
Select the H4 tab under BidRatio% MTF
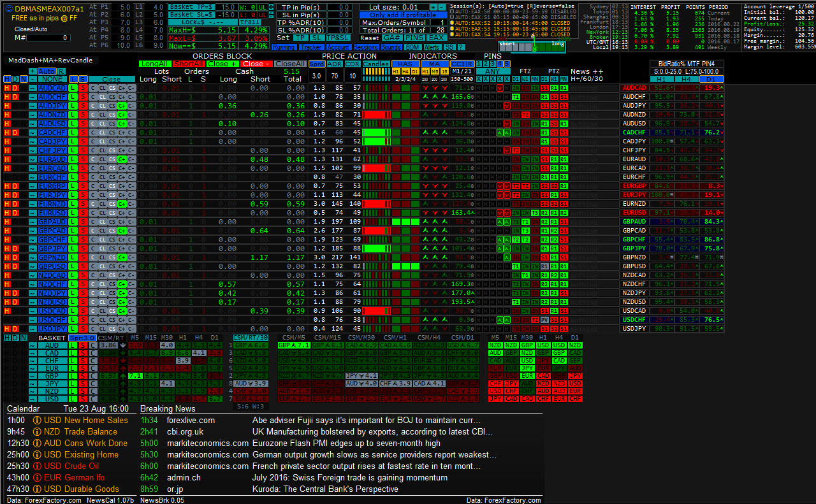pos(685,79)
